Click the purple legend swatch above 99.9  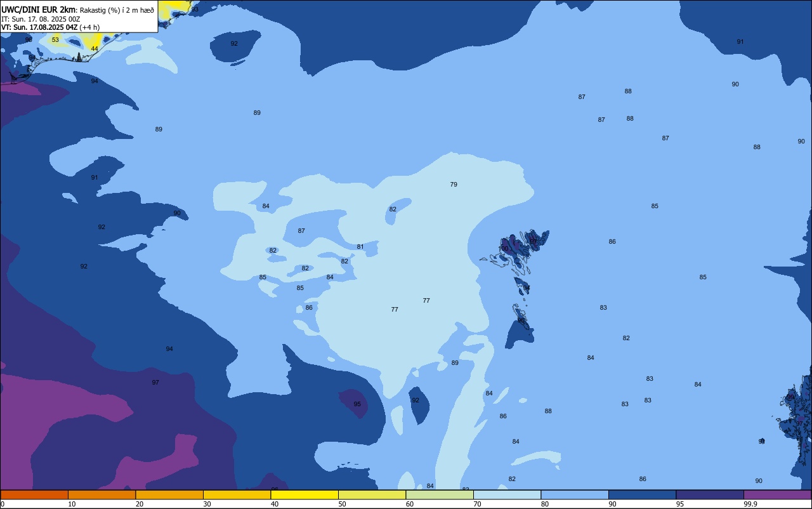pyautogui.click(x=777, y=494)
